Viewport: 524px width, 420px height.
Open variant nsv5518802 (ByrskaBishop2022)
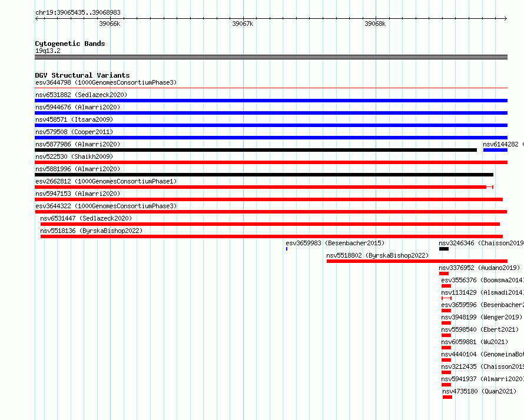tap(377, 255)
